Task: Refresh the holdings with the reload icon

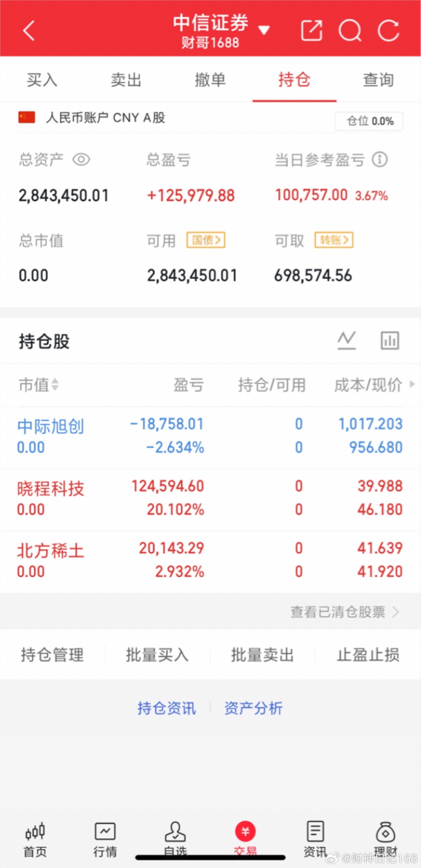Action: (388, 31)
